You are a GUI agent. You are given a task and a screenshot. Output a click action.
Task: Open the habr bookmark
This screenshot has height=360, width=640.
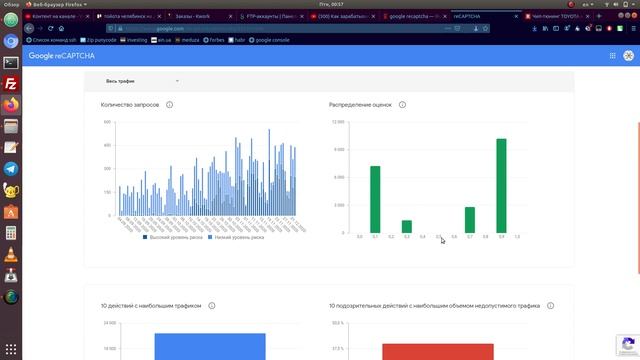[237, 40]
